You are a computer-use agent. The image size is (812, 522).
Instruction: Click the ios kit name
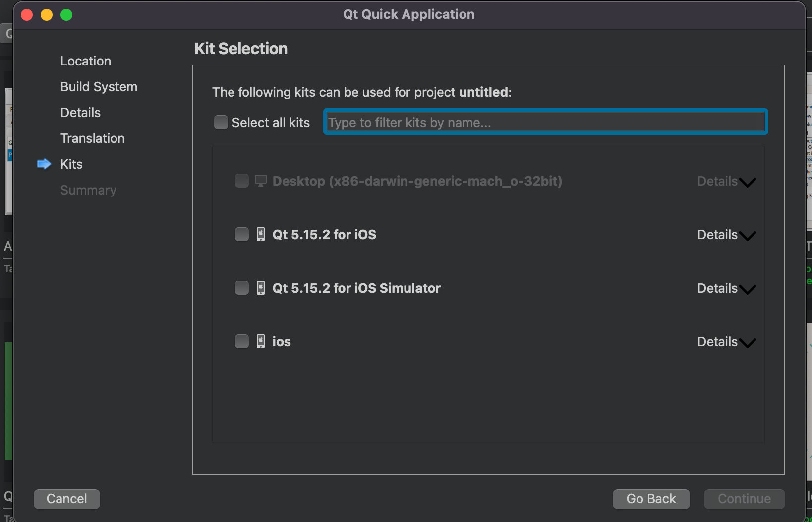pyautogui.click(x=282, y=341)
